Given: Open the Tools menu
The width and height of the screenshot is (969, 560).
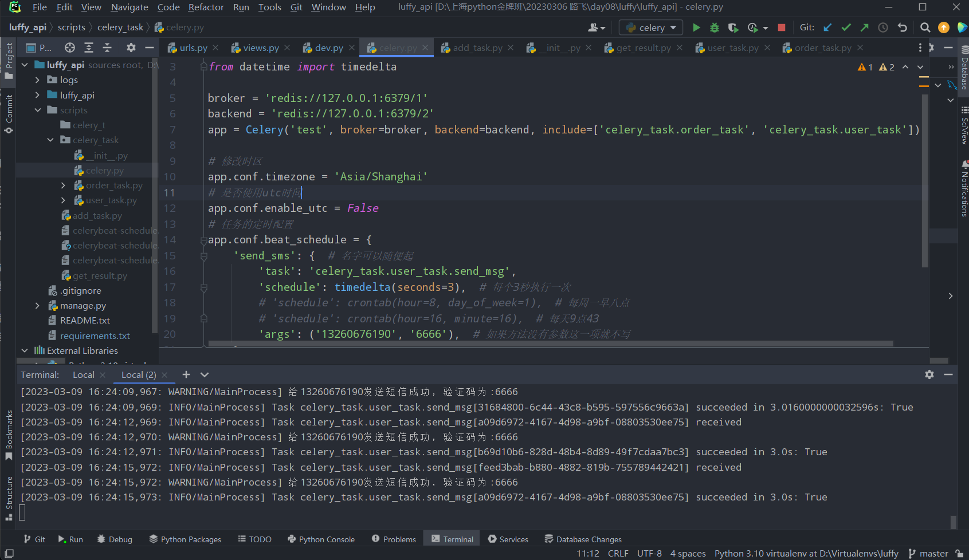Looking at the screenshot, I should tap(269, 7).
